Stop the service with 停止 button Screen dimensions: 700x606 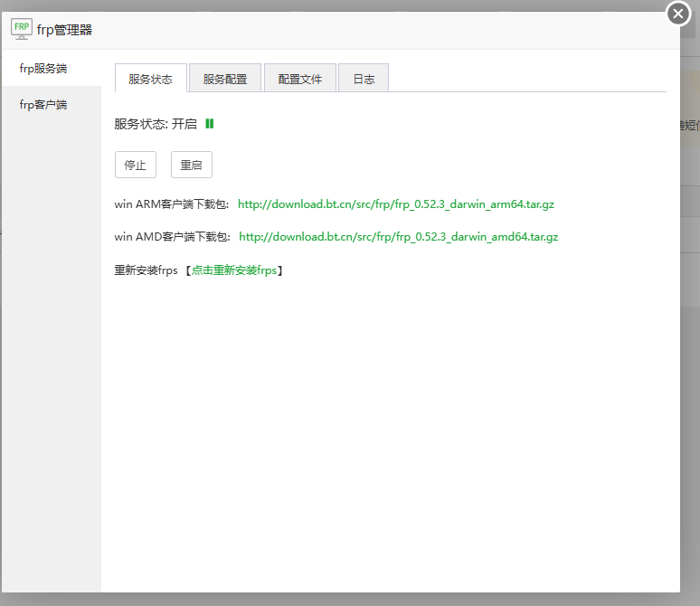click(136, 165)
